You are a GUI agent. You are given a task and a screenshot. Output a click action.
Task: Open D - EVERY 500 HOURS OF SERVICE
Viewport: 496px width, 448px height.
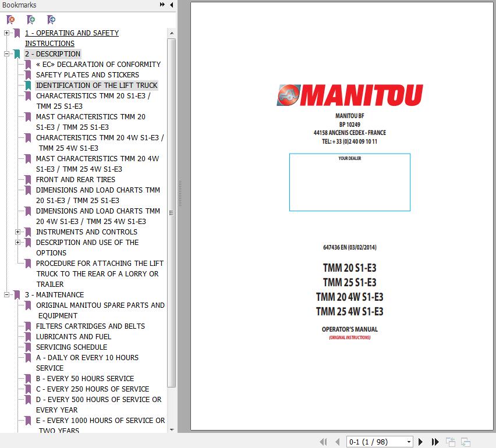[x=99, y=405]
